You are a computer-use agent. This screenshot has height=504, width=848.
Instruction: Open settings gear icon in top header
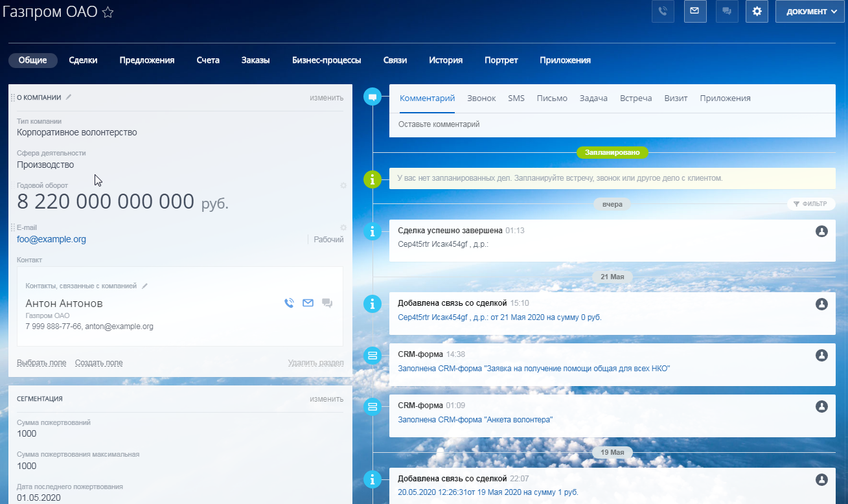click(x=757, y=12)
